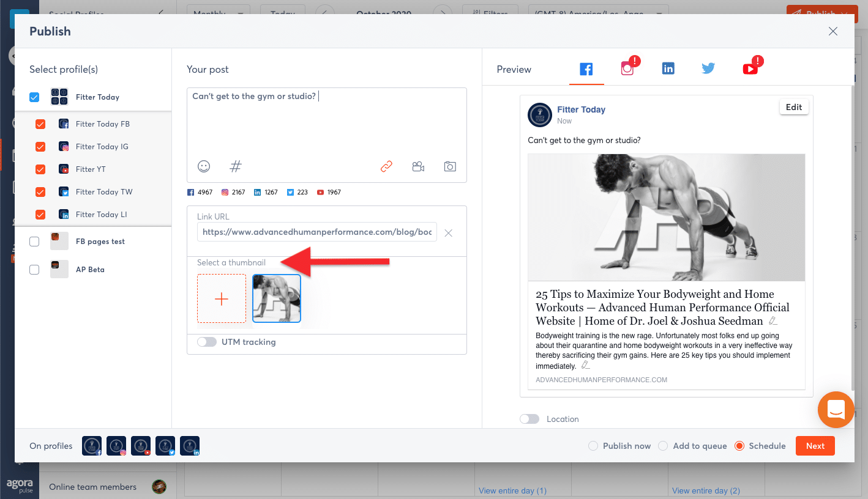The width and height of the screenshot is (868, 499).
Task: Click the Next button
Action: point(815,446)
